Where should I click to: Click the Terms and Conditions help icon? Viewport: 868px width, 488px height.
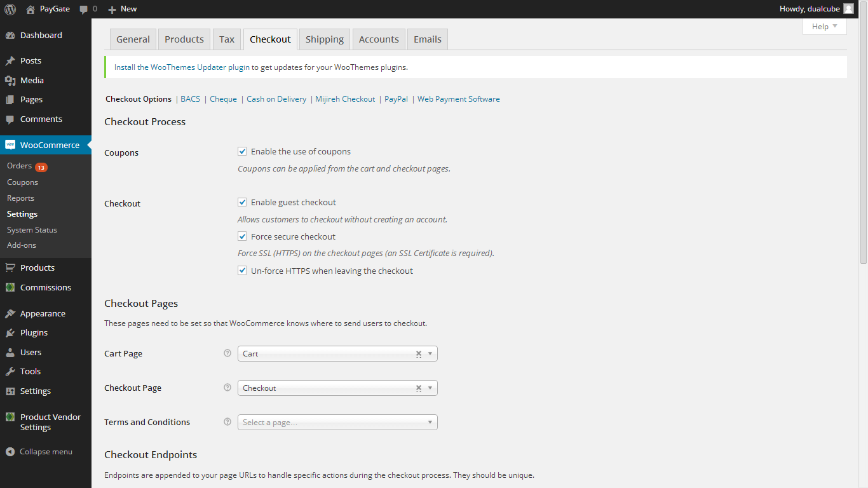tap(227, 422)
